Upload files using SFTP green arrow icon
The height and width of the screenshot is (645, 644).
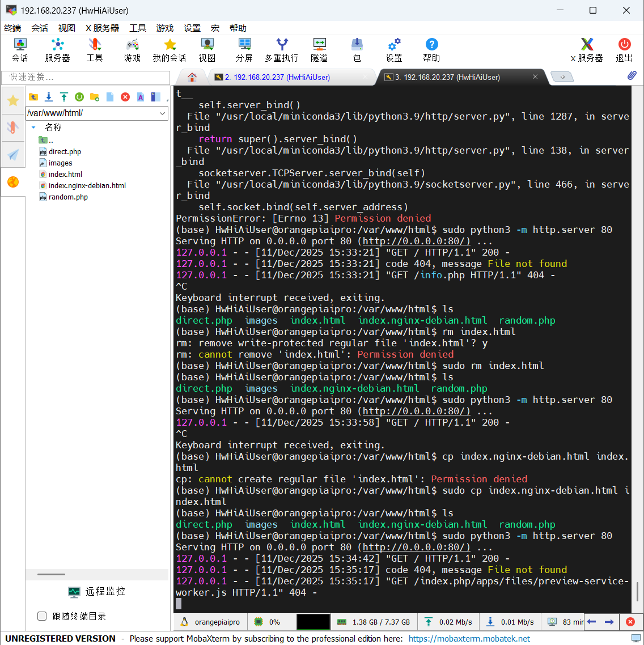point(64,97)
